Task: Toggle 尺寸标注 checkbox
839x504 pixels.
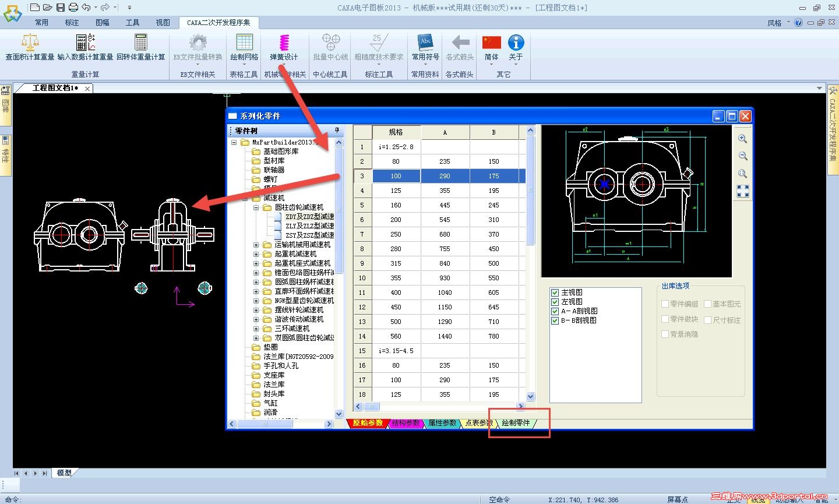Action: tap(707, 320)
